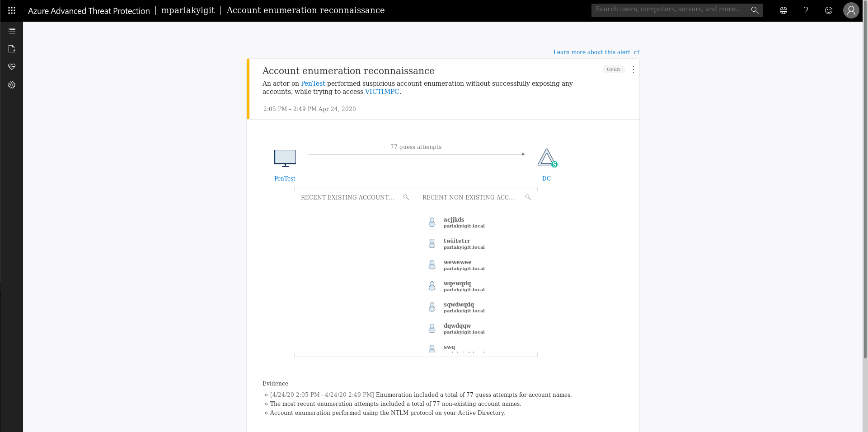Click account name acjjkds
868x432 pixels.
(454, 220)
